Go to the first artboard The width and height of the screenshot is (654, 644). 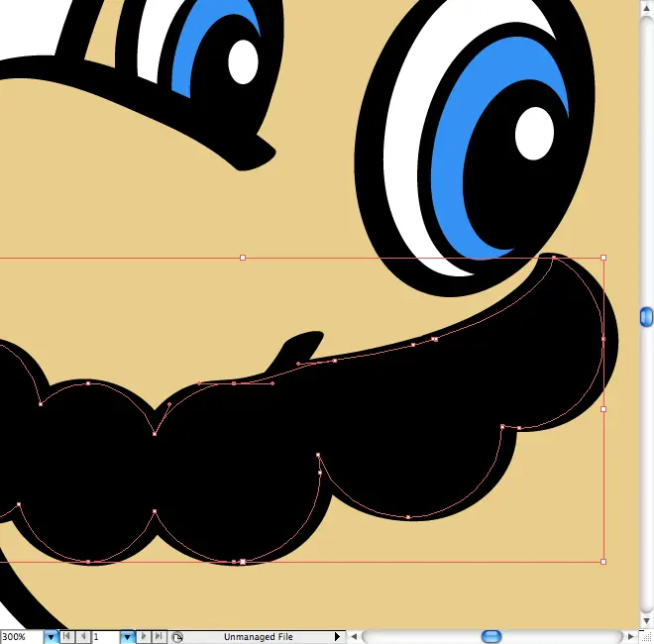(x=66, y=636)
